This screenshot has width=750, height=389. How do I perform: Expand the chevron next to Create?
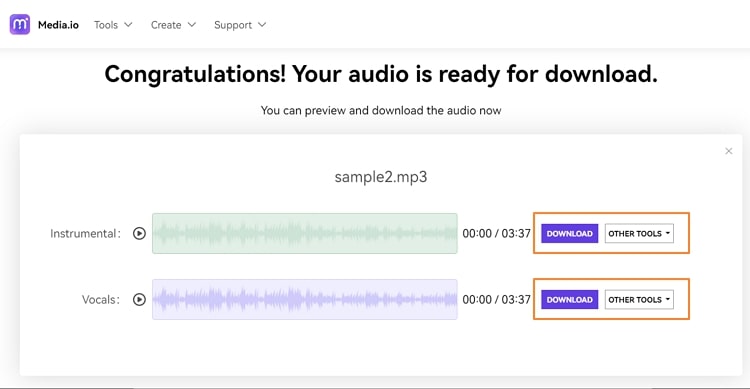click(x=192, y=24)
